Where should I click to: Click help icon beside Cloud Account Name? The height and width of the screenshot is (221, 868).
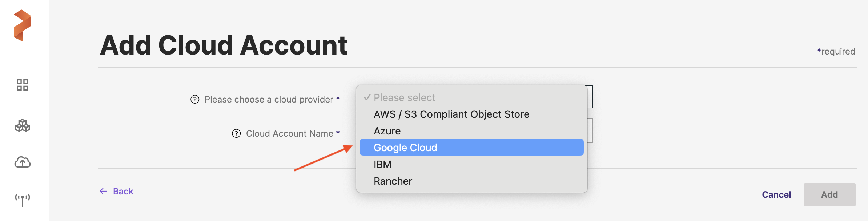click(236, 133)
